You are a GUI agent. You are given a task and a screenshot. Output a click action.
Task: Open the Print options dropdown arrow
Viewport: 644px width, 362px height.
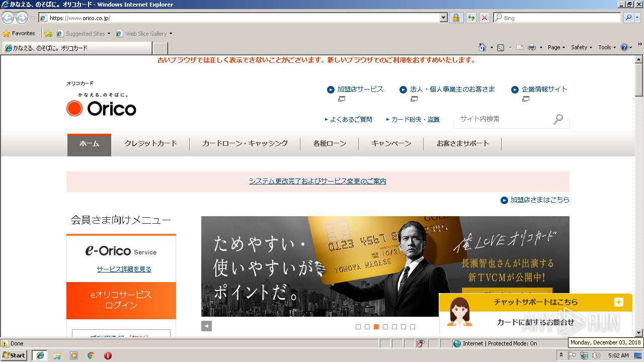[541, 47]
